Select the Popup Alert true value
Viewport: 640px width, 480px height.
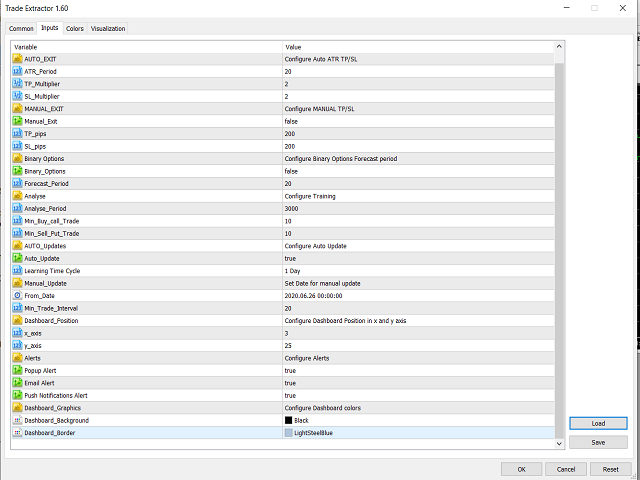(x=290, y=371)
